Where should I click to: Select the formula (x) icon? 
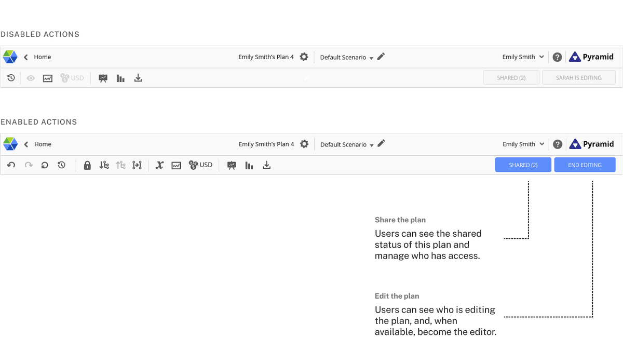coord(159,165)
